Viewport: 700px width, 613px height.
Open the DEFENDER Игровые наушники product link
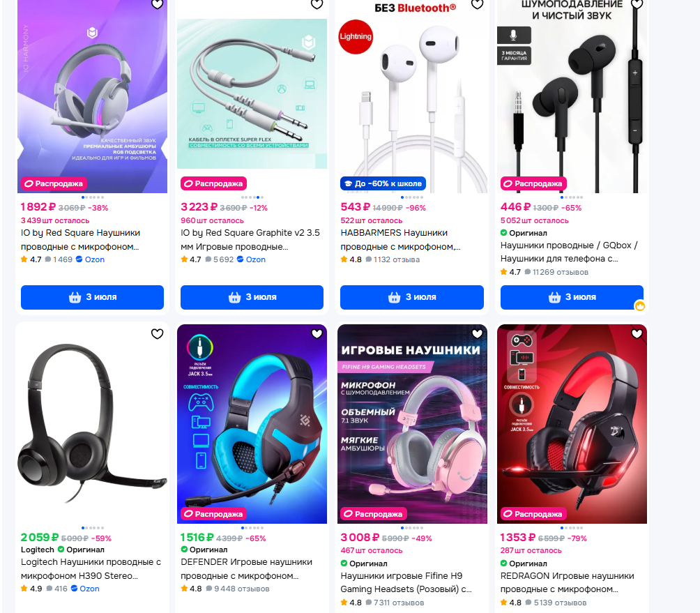click(246, 569)
